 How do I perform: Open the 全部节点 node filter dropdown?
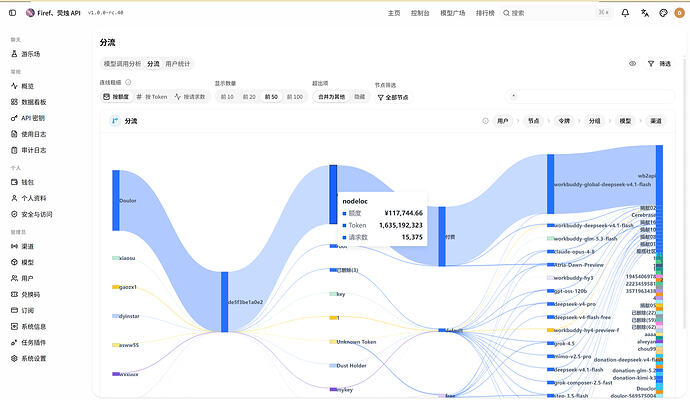(x=393, y=97)
